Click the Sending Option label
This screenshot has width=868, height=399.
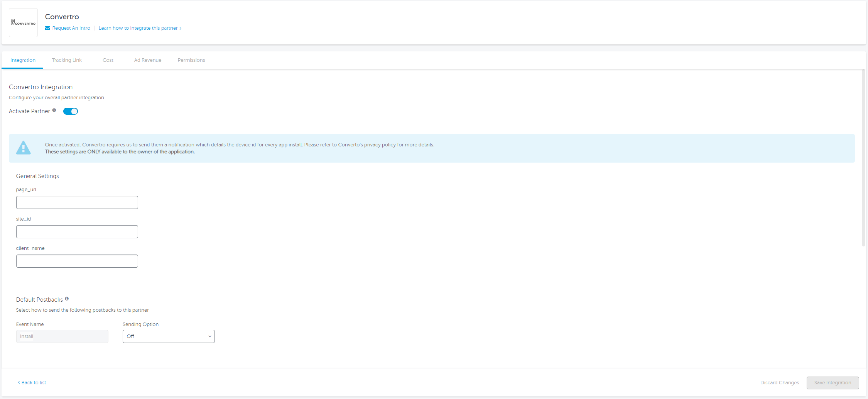pyautogui.click(x=140, y=324)
